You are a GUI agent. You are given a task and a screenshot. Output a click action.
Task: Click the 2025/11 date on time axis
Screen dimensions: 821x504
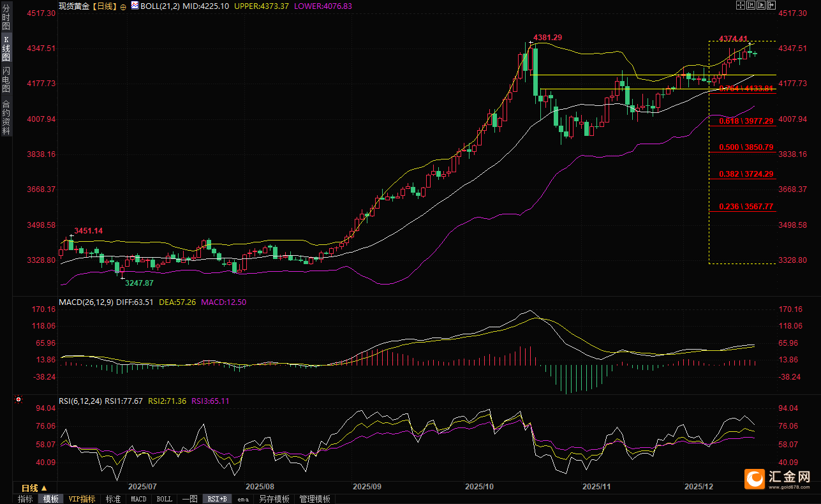pos(596,486)
